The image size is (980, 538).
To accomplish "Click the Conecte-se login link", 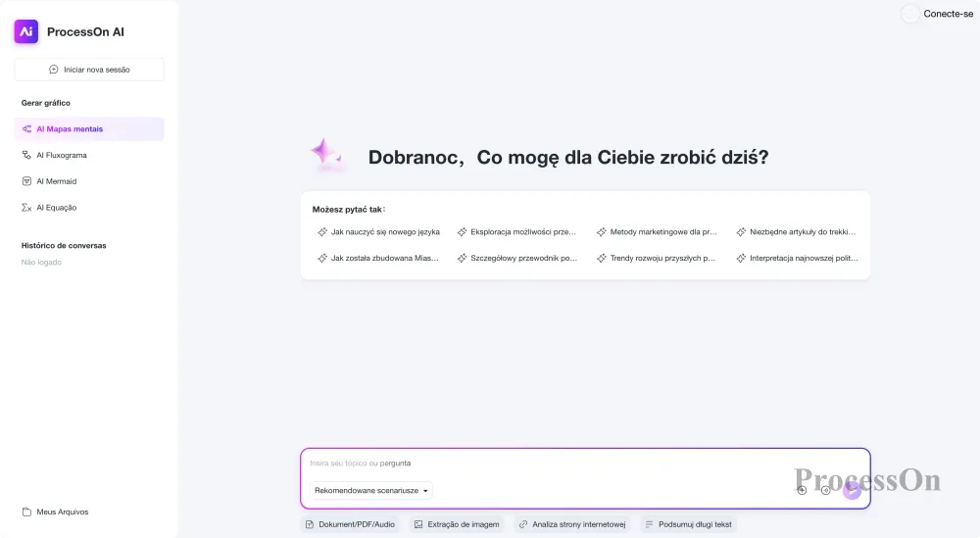I will click(x=948, y=14).
